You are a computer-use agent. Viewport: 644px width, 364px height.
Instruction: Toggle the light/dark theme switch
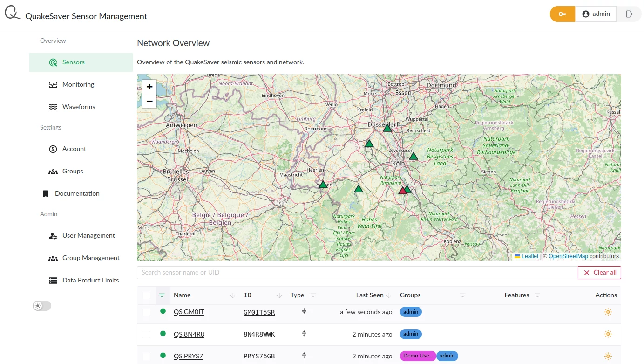[x=42, y=306]
